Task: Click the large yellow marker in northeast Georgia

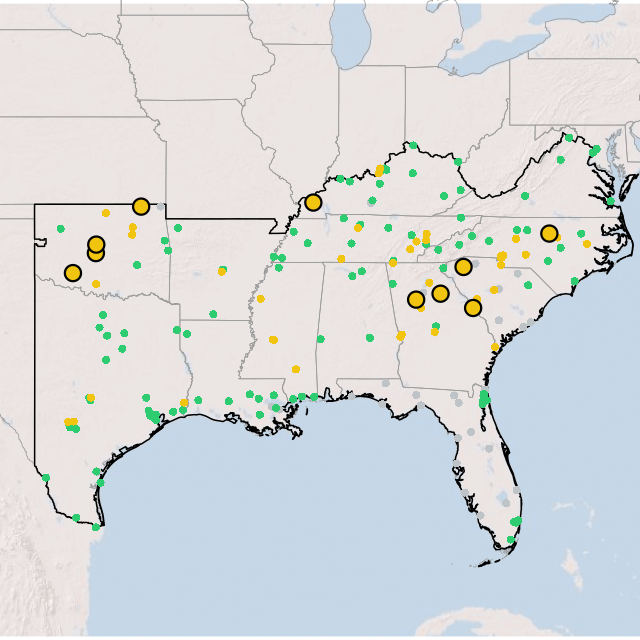Action: click(x=440, y=293)
